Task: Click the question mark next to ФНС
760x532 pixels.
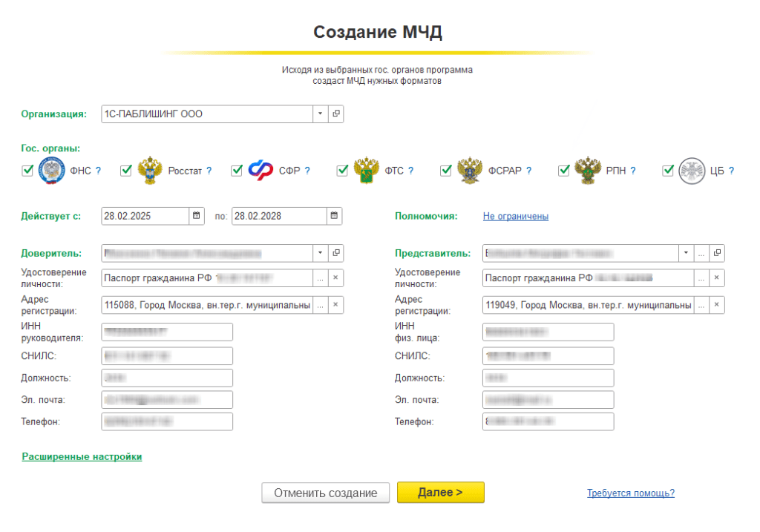Action: pyautogui.click(x=98, y=171)
